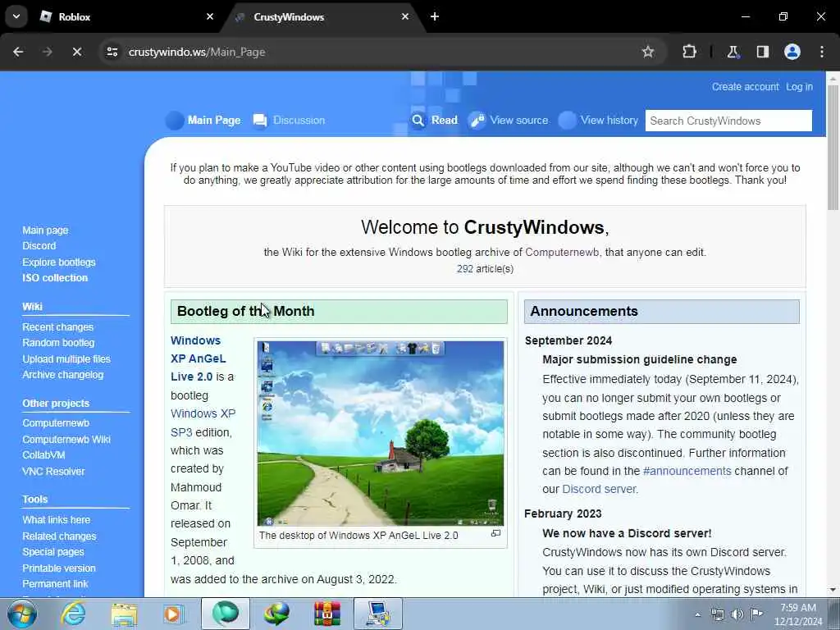Open Recent changes link
Image resolution: width=840 pixels, height=630 pixels.
click(57, 326)
